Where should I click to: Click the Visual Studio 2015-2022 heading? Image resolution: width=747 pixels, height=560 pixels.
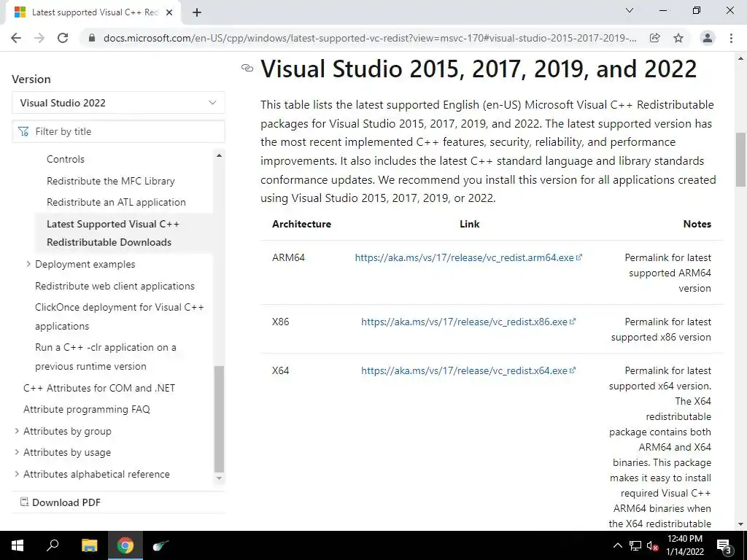pyautogui.click(x=479, y=69)
